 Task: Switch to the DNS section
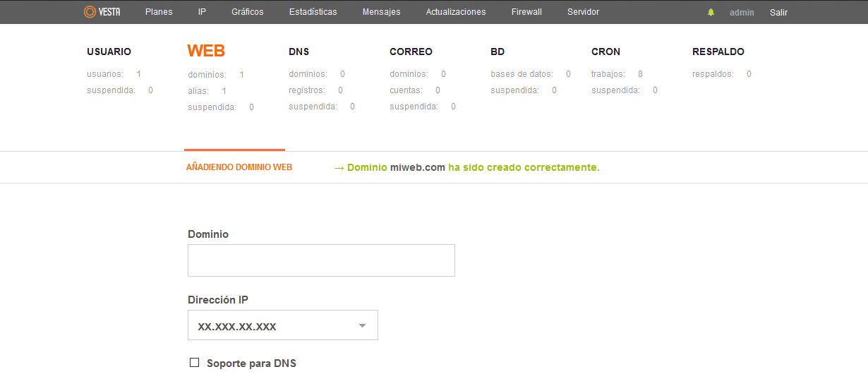click(299, 52)
